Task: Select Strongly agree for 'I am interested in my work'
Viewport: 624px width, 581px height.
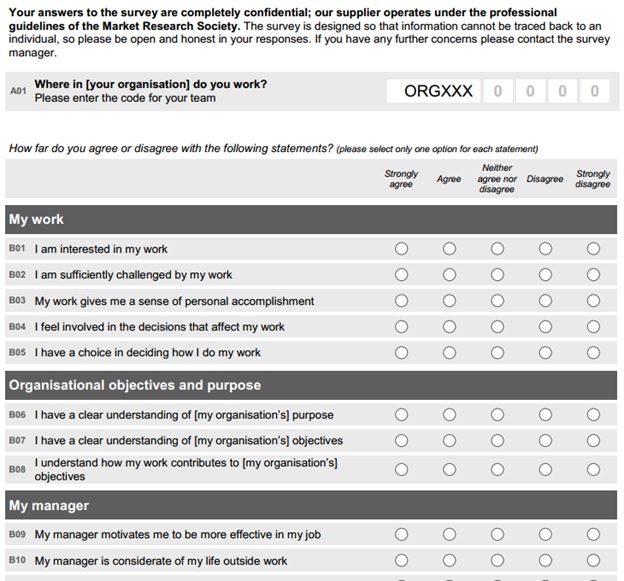Action: (401, 249)
